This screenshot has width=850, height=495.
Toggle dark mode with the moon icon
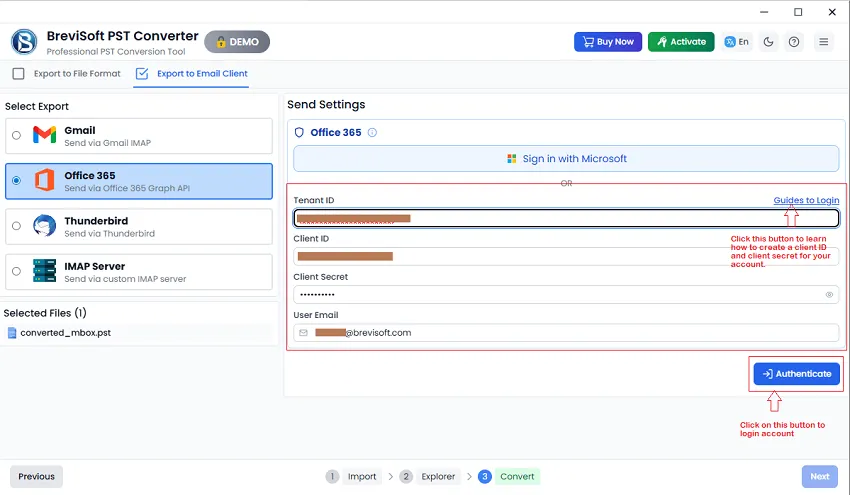pyautogui.click(x=768, y=42)
